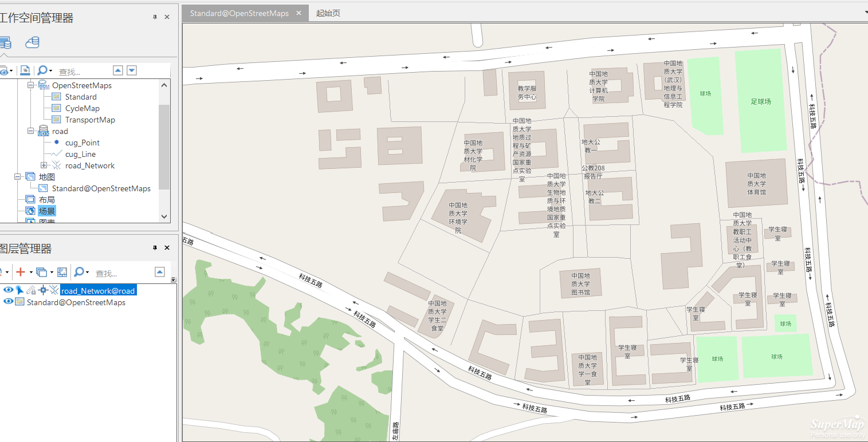Select road_Network in the workspace tree

(x=90, y=165)
